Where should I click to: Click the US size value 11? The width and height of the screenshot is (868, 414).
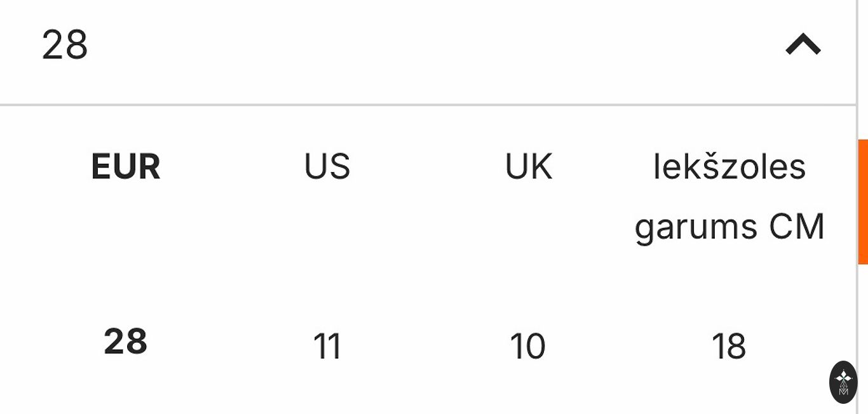pos(327,347)
